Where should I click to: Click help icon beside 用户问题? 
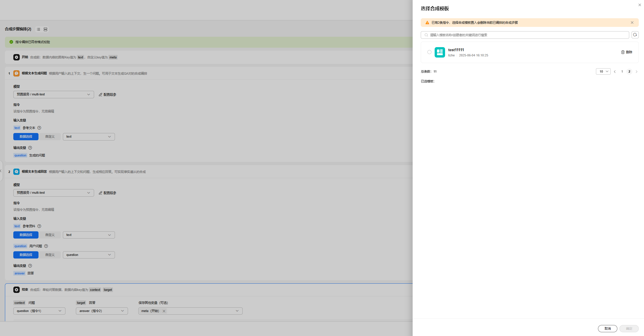click(x=46, y=246)
